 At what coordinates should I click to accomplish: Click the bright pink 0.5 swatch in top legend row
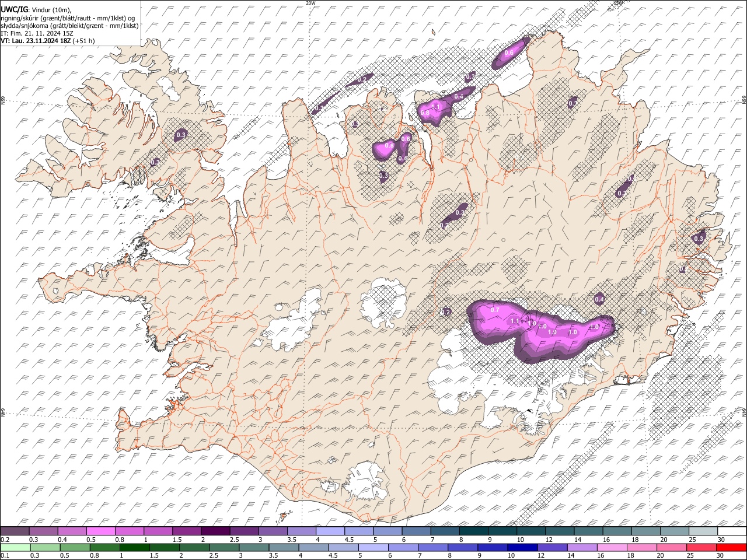point(100,531)
